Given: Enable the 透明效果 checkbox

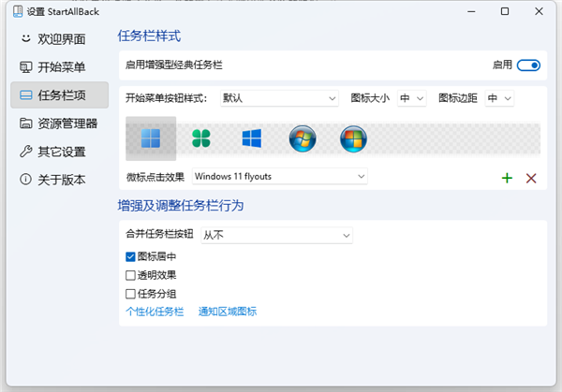Looking at the screenshot, I should (x=131, y=275).
